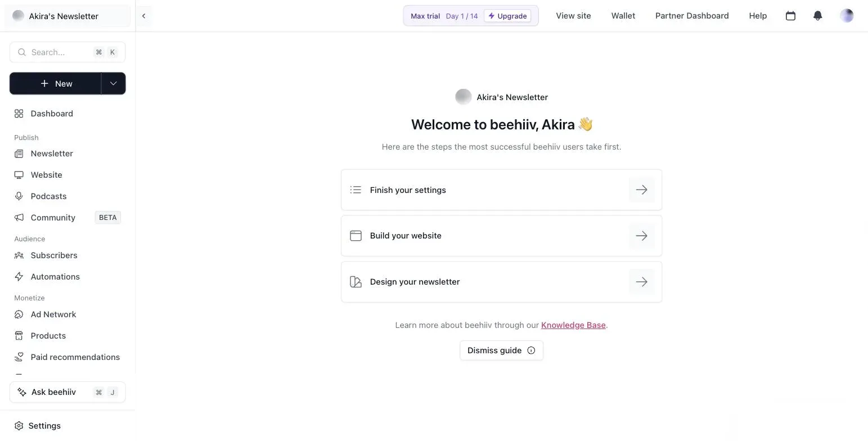Click the Welcome to beehiiv, Akira heading
Viewport: 868px width, 441px height.
coord(501,124)
